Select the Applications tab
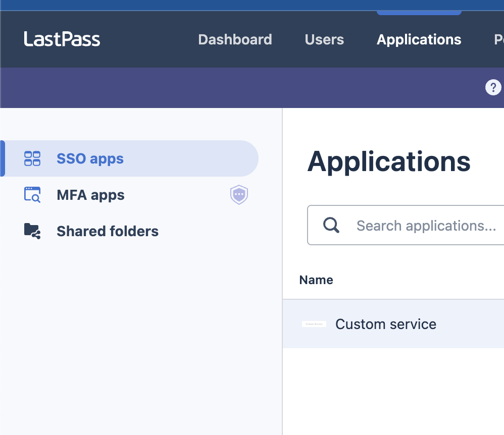 click(x=419, y=39)
